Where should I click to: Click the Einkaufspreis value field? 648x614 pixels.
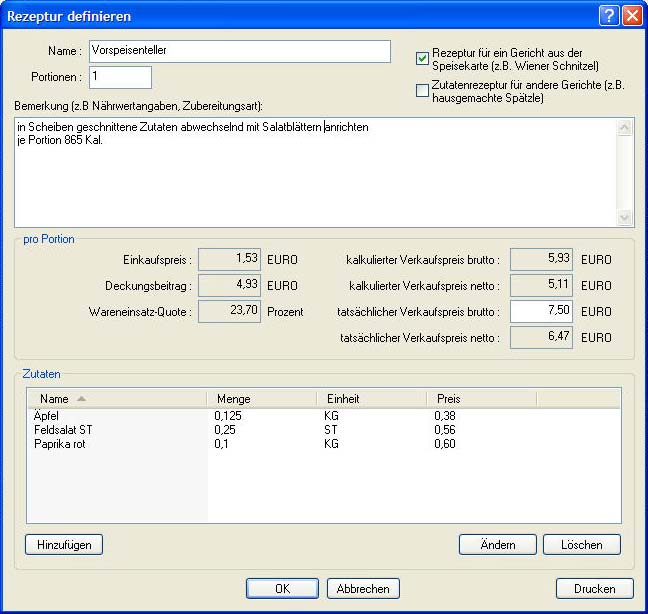tap(229, 259)
